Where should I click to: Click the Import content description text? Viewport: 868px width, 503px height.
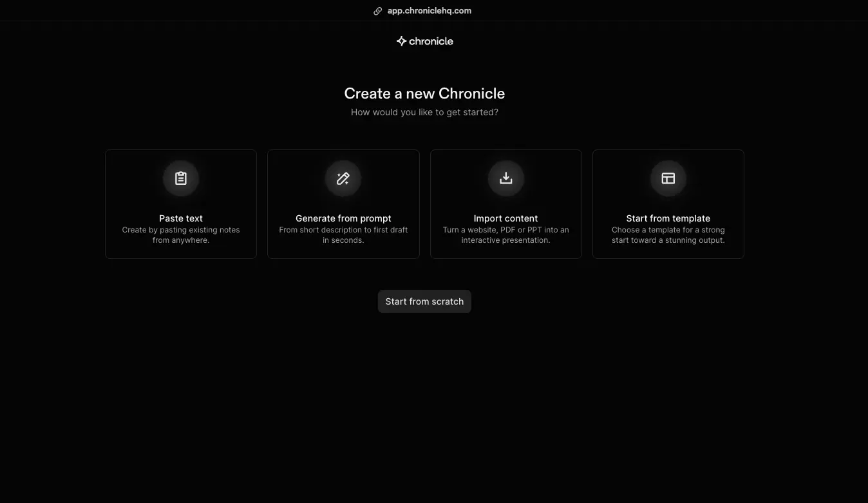point(505,234)
